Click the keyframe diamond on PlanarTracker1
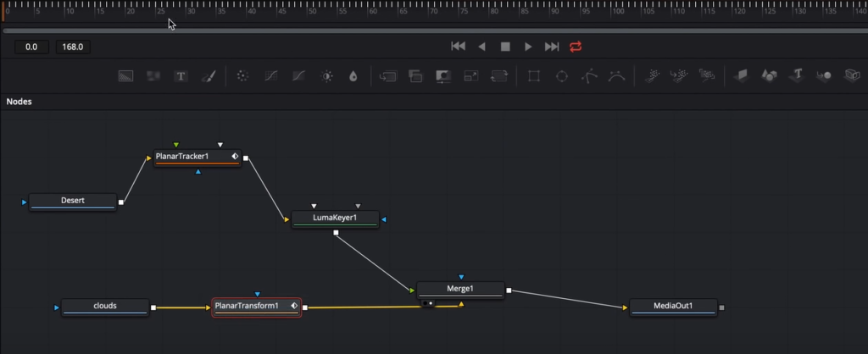The height and width of the screenshot is (354, 868). tap(236, 157)
